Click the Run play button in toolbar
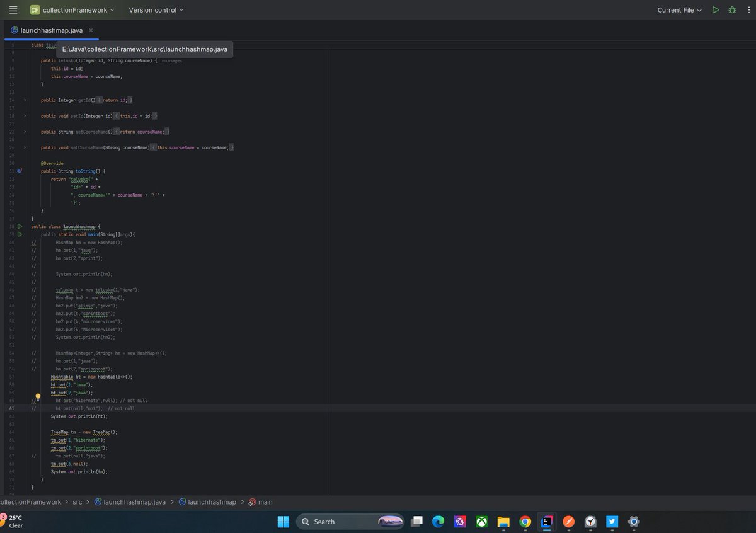Viewport: 756px width, 533px height. [716, 9]
